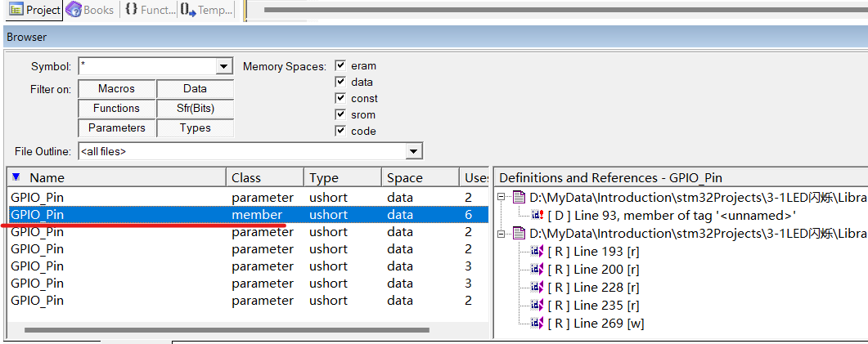Click the first file document icon

coord(519,197)
